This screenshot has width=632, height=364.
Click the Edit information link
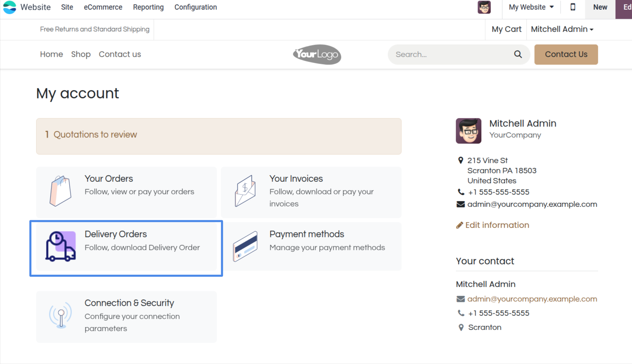(x=493, y=225)
